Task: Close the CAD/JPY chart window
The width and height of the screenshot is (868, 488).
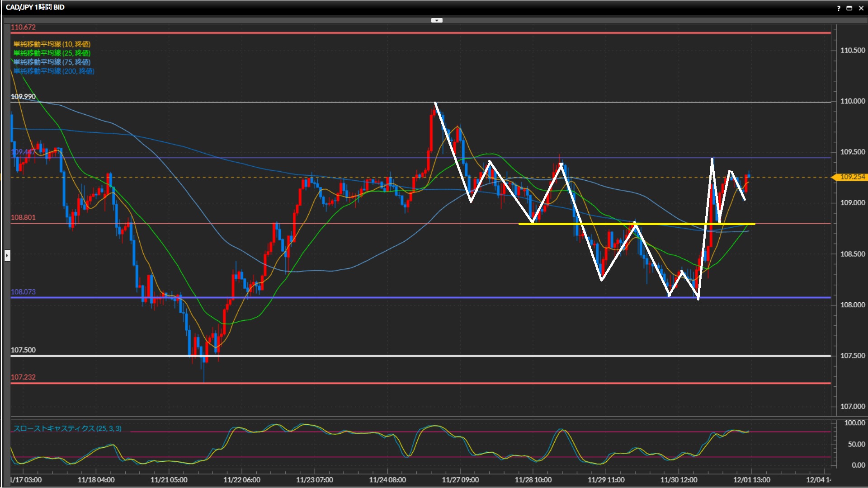Action: (x=861, y=8)
